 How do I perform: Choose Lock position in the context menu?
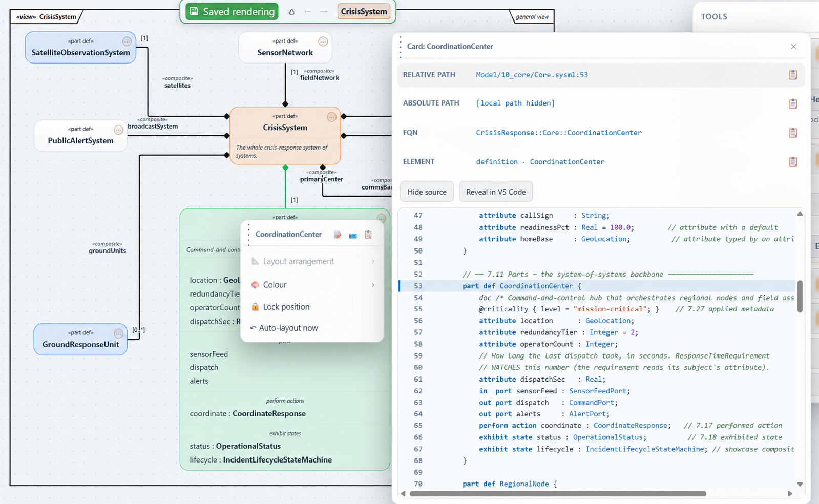(312, 307)
